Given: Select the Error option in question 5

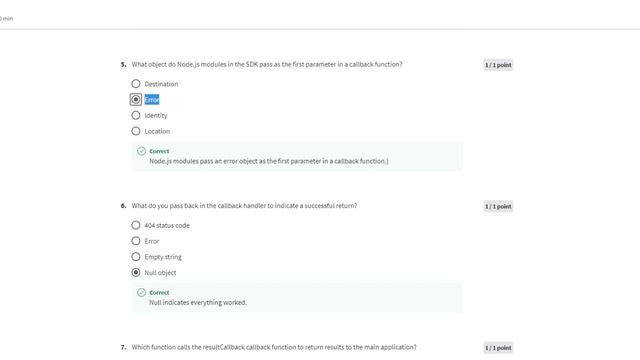Looking at the screenshot, I should click(x=136, y=100).
